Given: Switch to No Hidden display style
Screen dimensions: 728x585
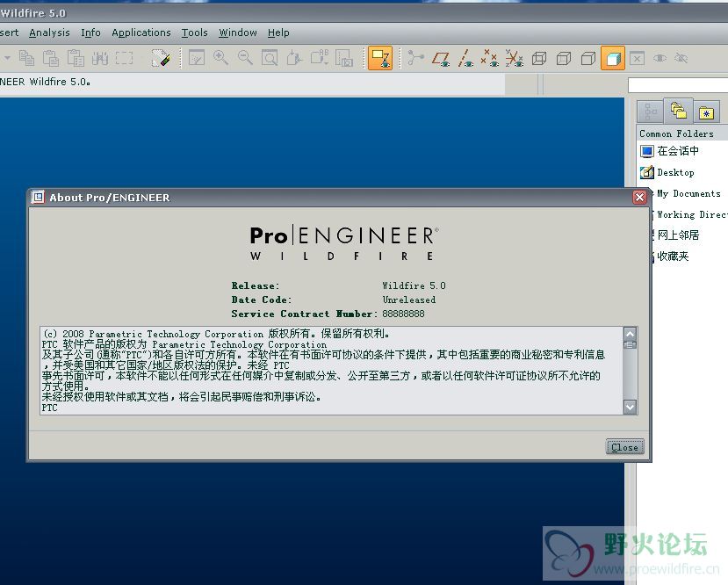Looking at the screenshot, I should click(x=588, y=58).
